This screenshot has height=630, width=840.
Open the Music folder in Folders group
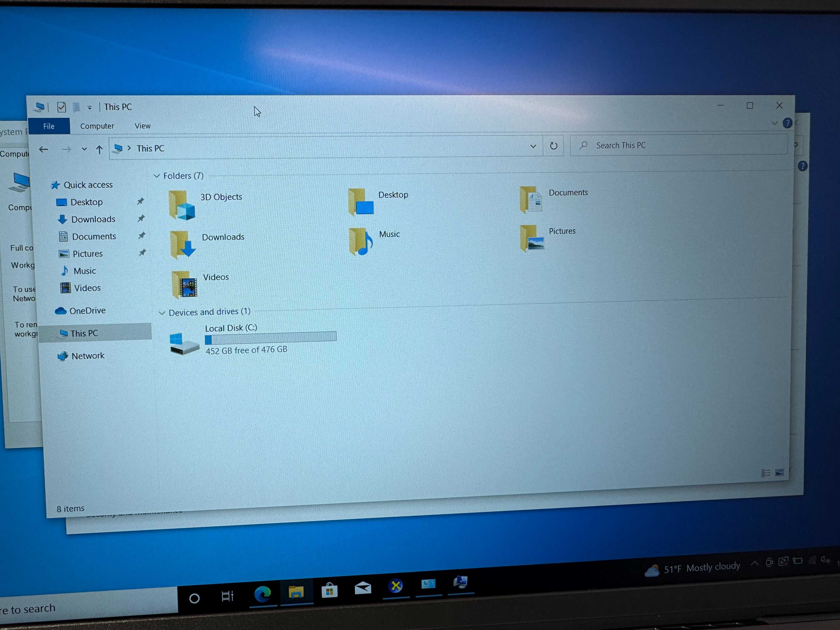[361, 241]
